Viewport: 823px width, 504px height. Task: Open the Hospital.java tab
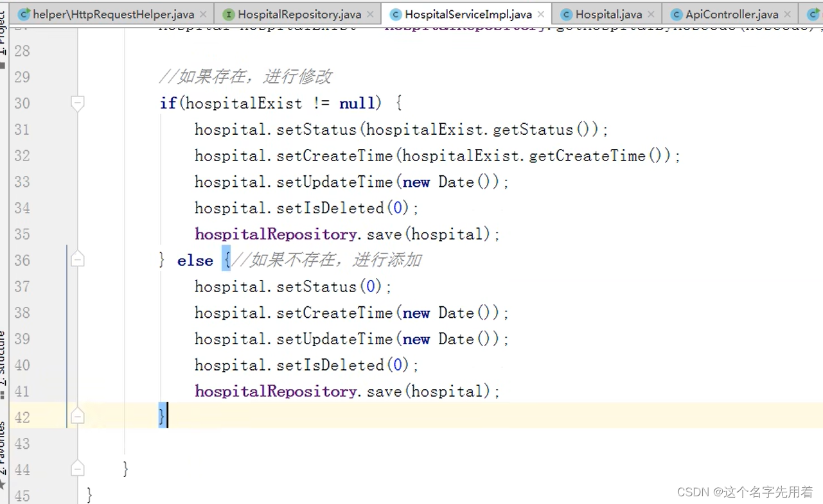(x=606, y=14)
